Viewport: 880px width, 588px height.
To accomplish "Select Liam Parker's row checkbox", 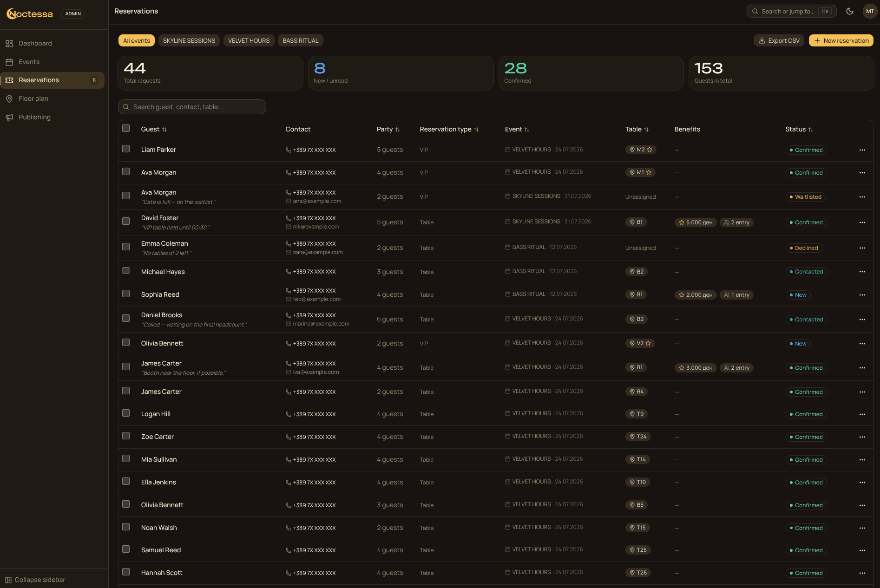I will [126, 149].
